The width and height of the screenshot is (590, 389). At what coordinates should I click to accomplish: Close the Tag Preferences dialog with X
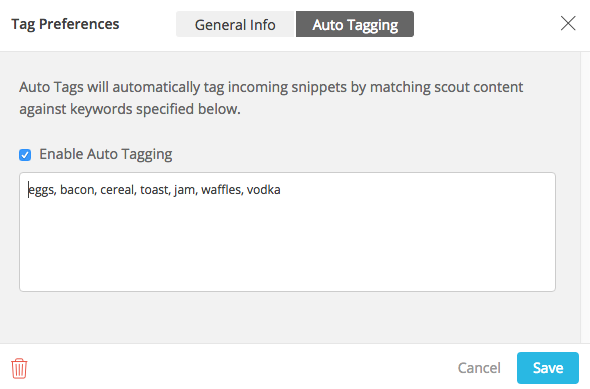[568, 23]
